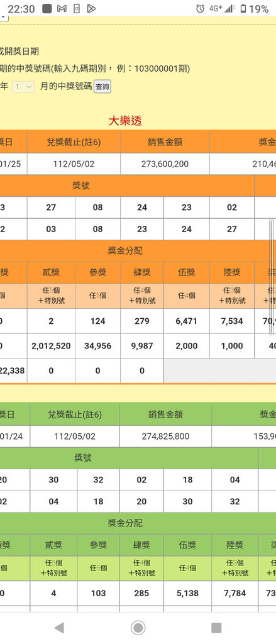Screen dimensions: 276x644
Task: Tap the recent apps square button
Action: 216,627
